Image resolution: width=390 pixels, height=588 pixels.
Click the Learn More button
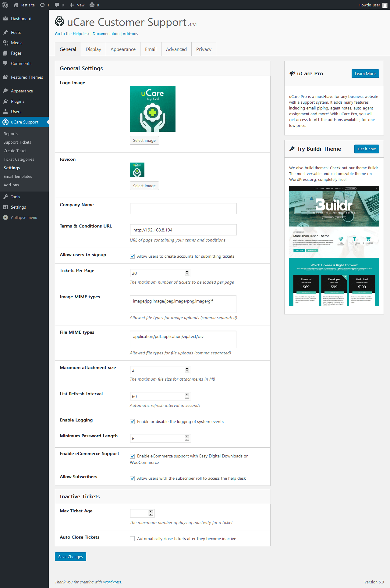tap(365, 73)
